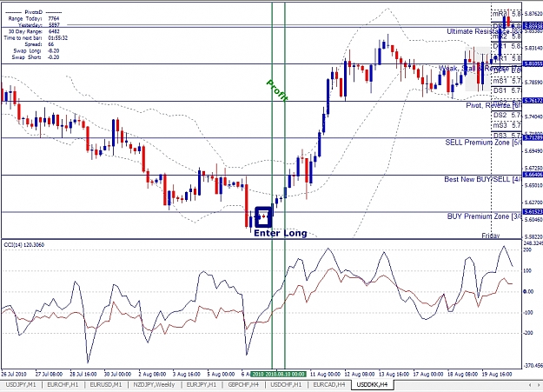Click the '13 Aug 16:00' time axis label
Screen dimensions: 543x392
click(394, 375)
